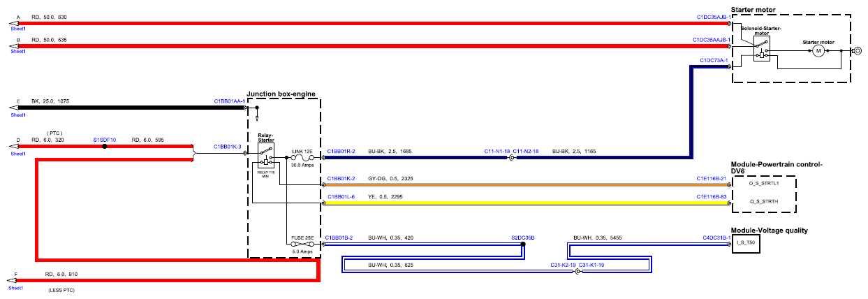This screenshot has width=868, height=299.
Task: Click the "RELAY 116 MINI" label
Action: pos(265,173)
